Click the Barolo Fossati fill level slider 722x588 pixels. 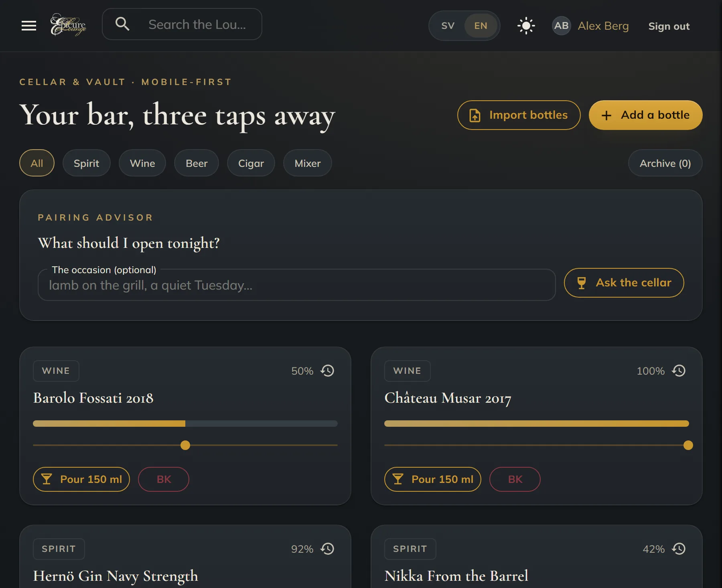click(185, 445)
